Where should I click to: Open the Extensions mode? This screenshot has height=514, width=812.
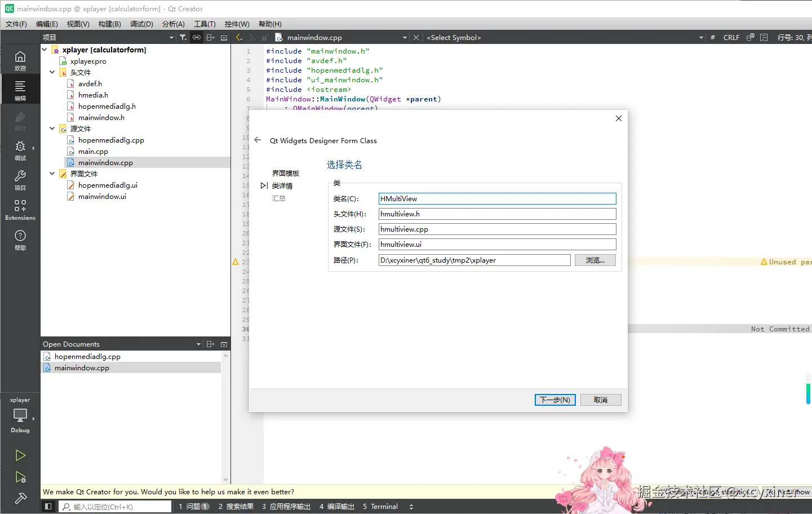[20, 210]
